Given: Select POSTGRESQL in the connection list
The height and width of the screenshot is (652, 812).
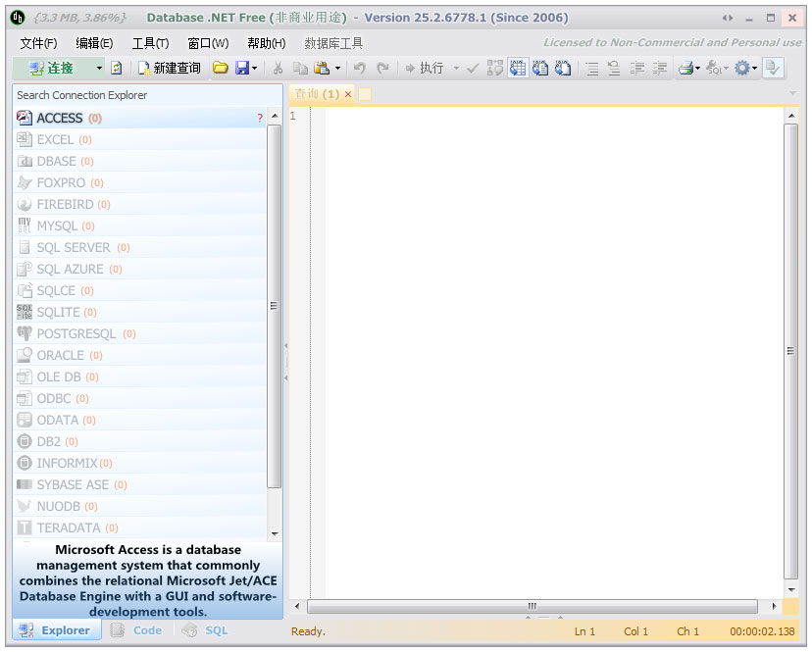Looking at the screenshot, I should (x=140, y=334).
